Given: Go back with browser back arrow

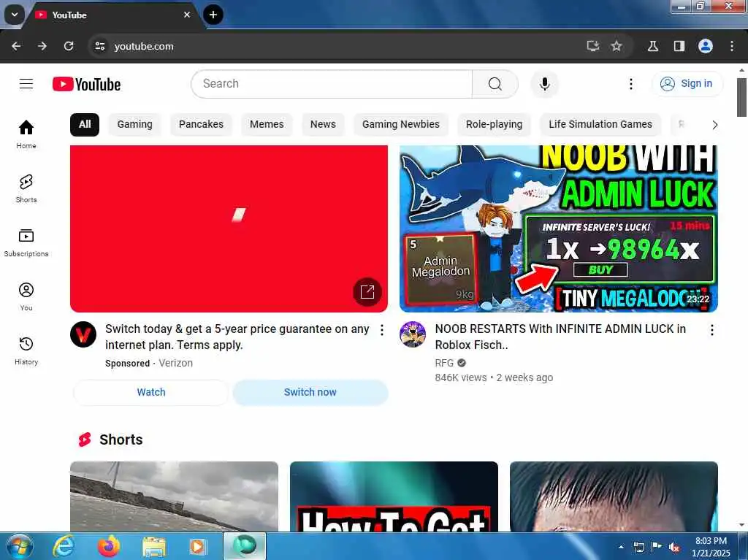Looking at the screenshot, I should [x=16, y=46].
